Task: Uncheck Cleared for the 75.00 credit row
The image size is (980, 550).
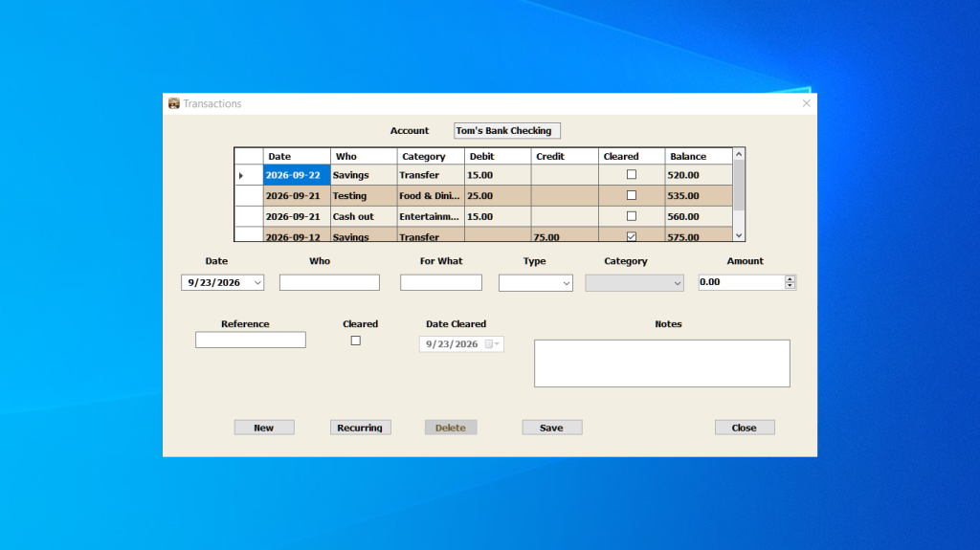Action: [x=632, y=236]
